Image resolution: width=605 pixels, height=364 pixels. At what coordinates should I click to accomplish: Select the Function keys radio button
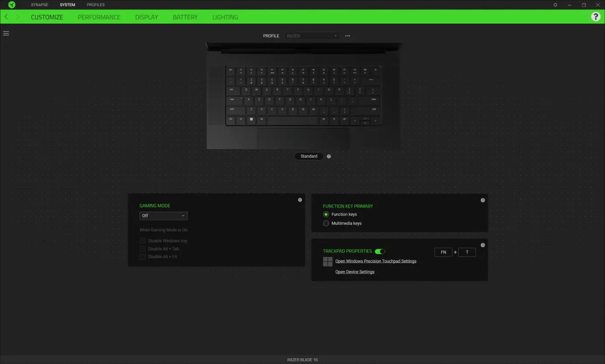pos(326,214)
